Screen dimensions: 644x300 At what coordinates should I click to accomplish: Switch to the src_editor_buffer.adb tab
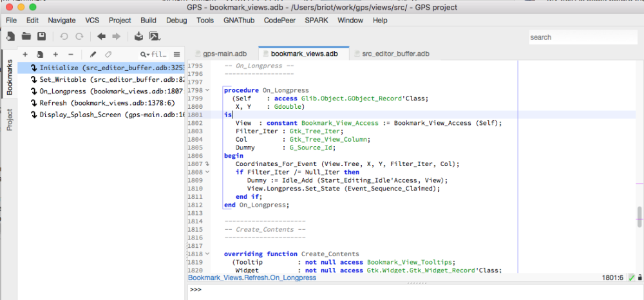pos(395,54)
